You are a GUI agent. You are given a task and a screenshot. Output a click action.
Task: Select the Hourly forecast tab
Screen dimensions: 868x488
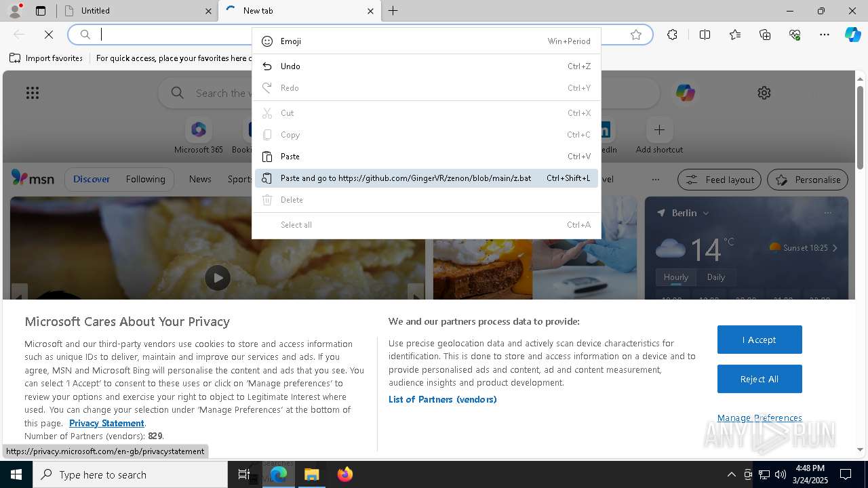[675, 277]
